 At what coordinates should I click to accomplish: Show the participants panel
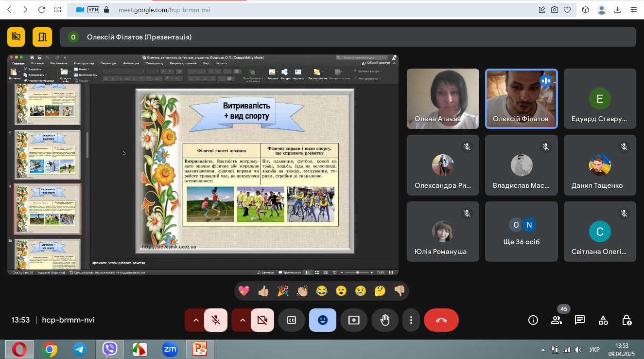coord(557,320)
